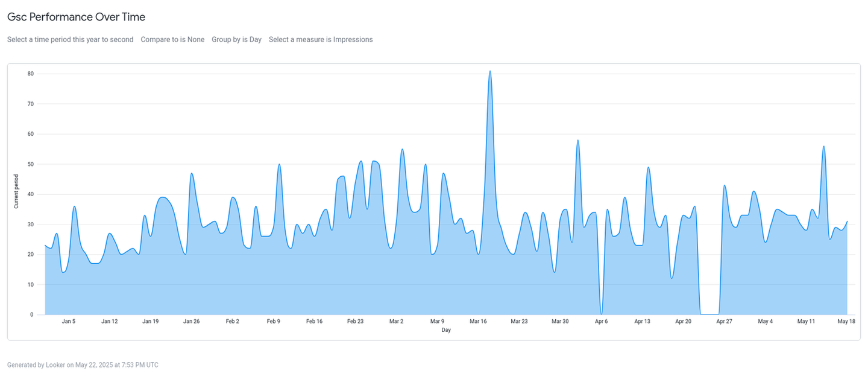Click the Mar 16 x-axis label
This screenshot has height=382, width=868.
pos(479,322)
